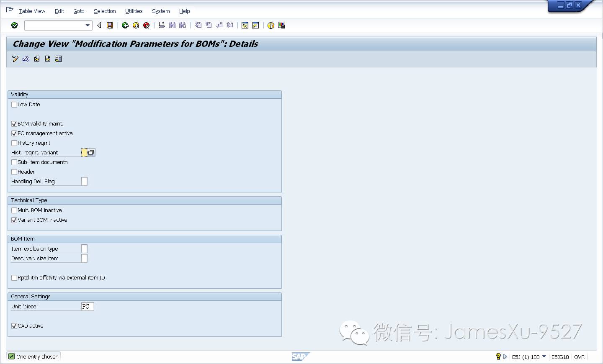The height and width of the screenshot is (364, 603).
Task: Go back with the green Back arrow
Action: [x=125, y=26]
